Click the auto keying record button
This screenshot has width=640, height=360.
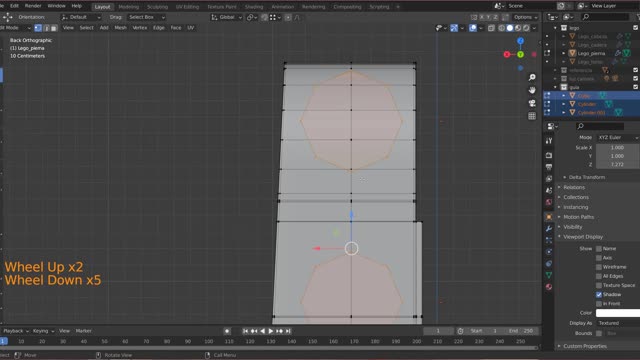(x=227, y=331)
